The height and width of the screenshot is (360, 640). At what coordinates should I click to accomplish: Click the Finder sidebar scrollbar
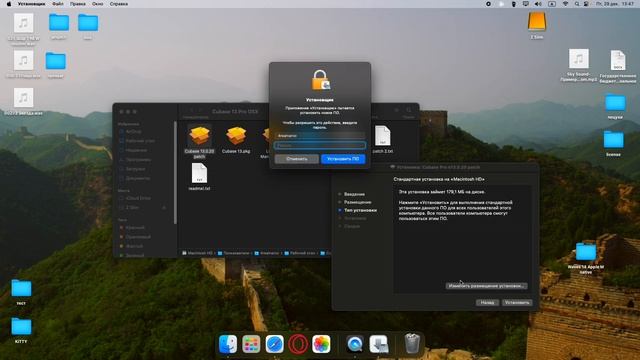[x=176, y=172]
